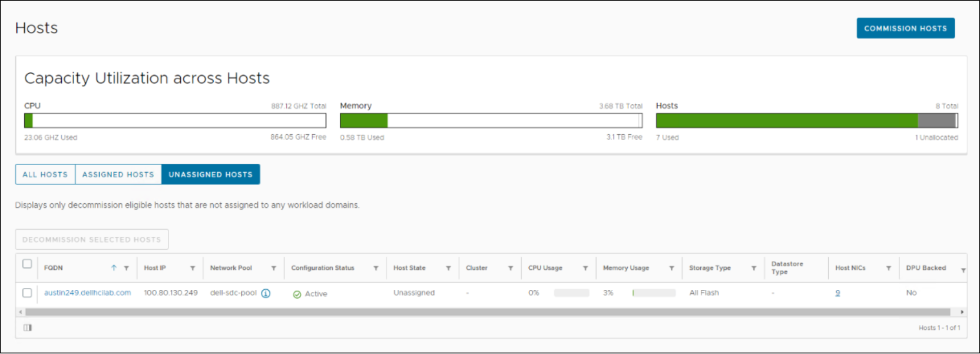Open the FQDN column filter
This screenshot has height=354, width=980.
(x=126, y=269)
